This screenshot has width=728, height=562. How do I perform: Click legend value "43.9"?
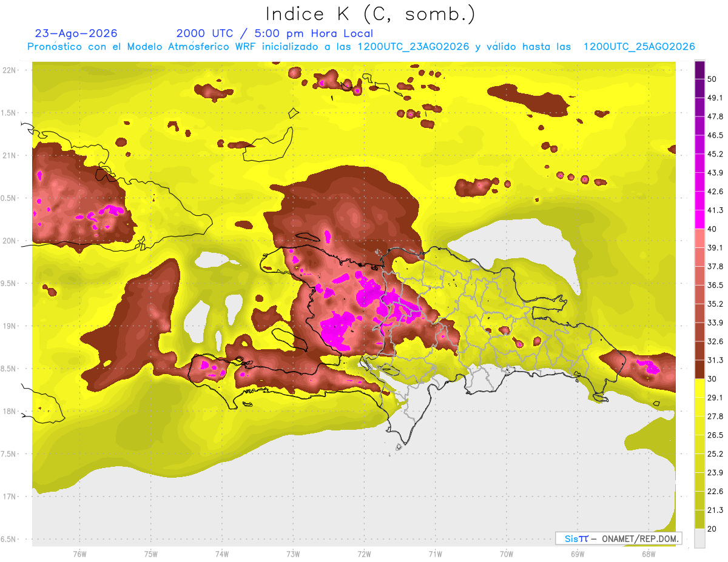(x=715, y=173)
